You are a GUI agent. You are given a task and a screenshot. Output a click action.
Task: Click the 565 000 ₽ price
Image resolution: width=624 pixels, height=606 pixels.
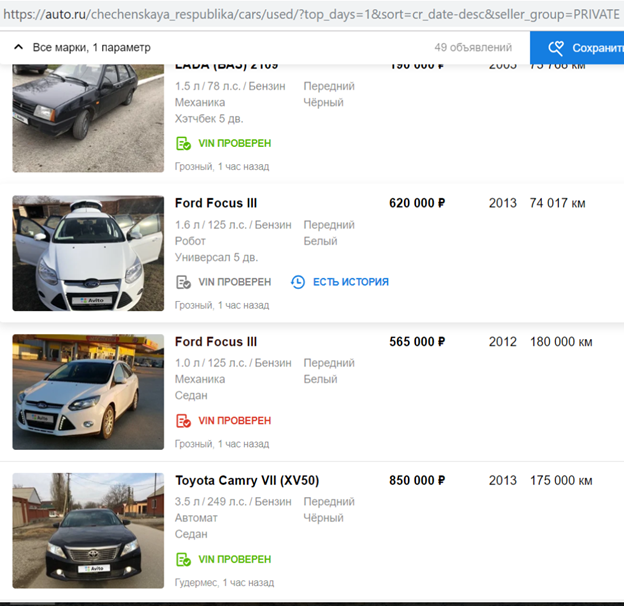[417, 342]
